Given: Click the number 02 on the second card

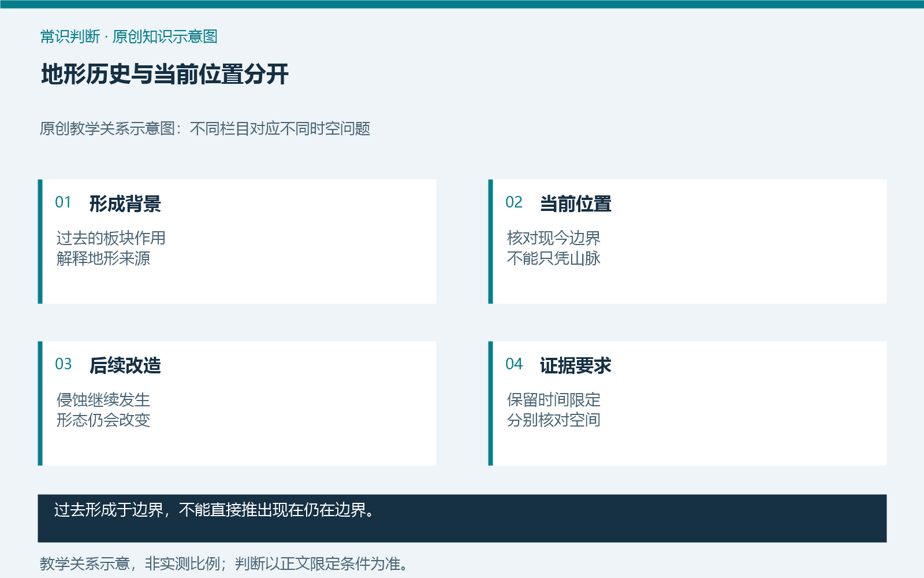Looking at the screenshot, I should [513, 202].
